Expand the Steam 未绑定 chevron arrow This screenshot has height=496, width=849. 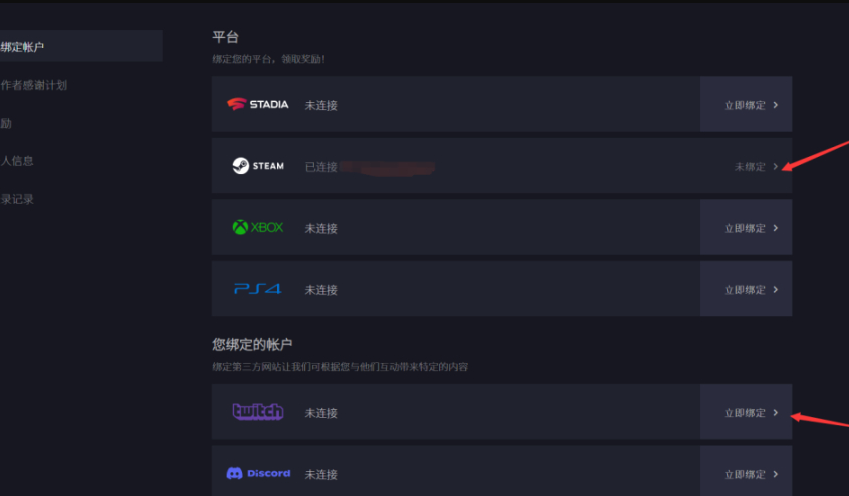point(776,166)
